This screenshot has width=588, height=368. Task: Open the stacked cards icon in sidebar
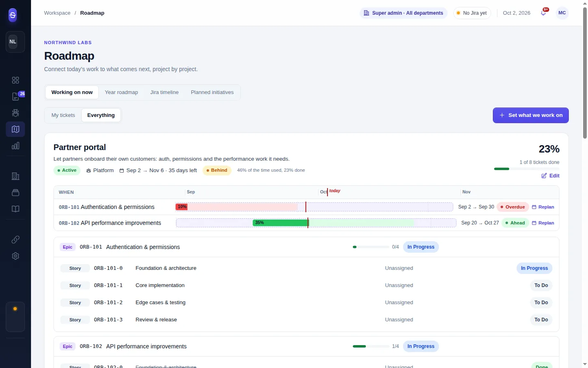tap(16, 193)
